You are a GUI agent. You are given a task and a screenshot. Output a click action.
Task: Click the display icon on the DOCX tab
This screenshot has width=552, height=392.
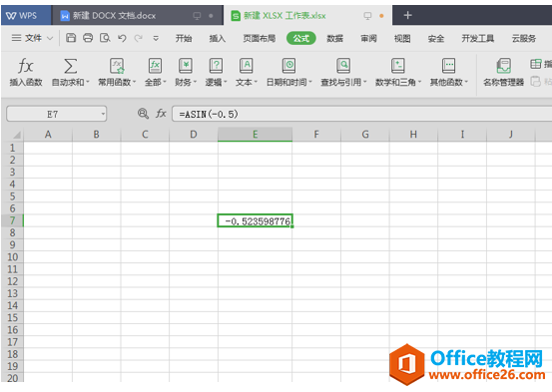pos(197,16)
